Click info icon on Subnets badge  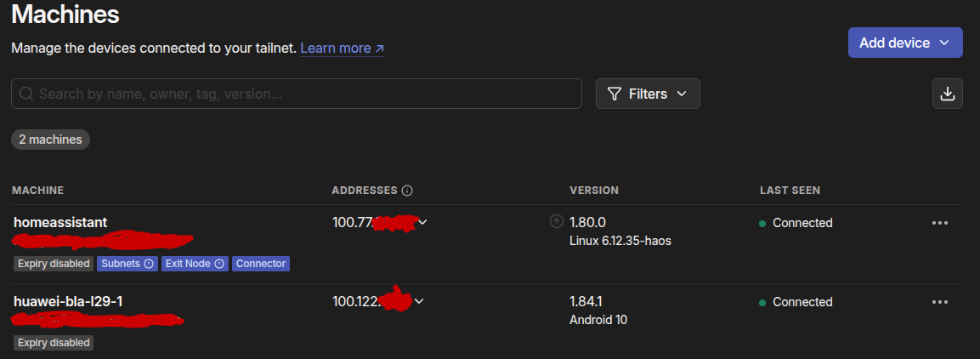click(x=149, y=264)
